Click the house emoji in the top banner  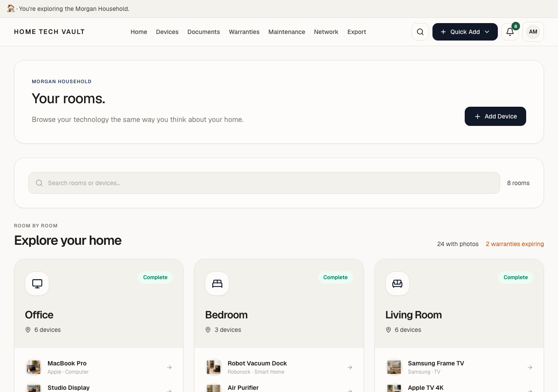click(x=11, y=8)
